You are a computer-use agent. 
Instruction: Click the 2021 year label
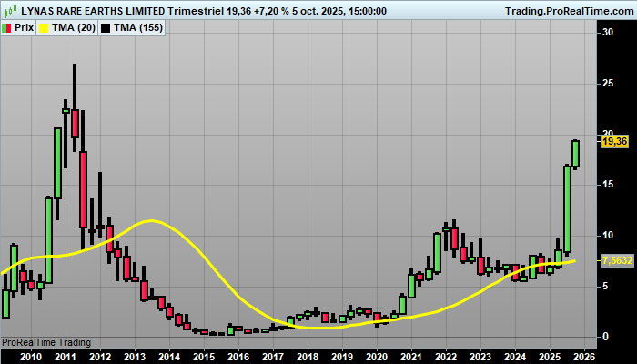tap(411, 357)
